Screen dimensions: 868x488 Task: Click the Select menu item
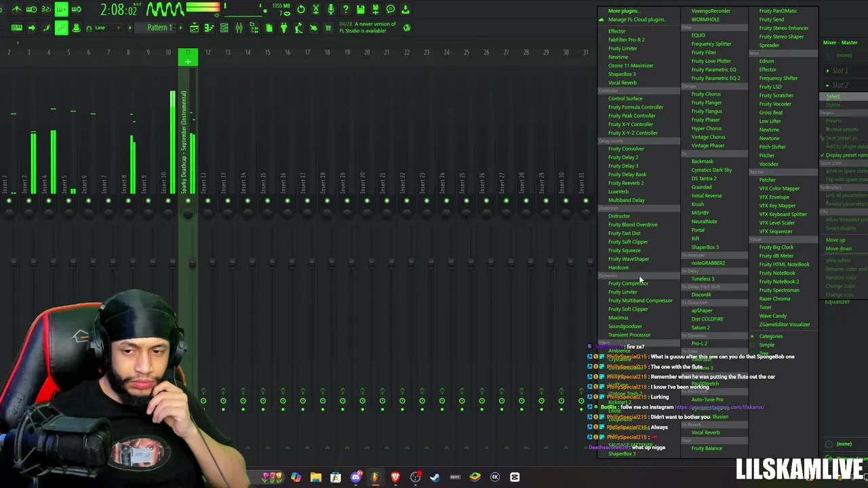pos(833,96)
